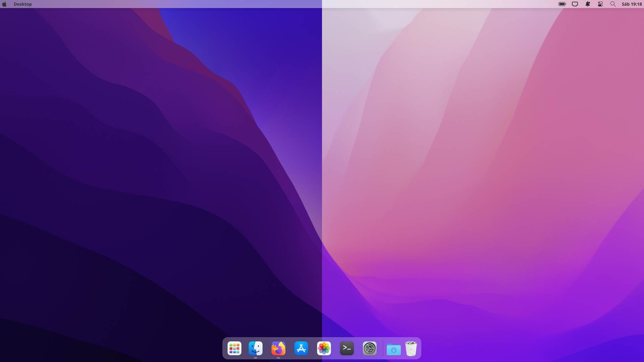Viewport: 644px width, 362px height.
Task: Open Finder from the dock
Action: coord(256,348)
